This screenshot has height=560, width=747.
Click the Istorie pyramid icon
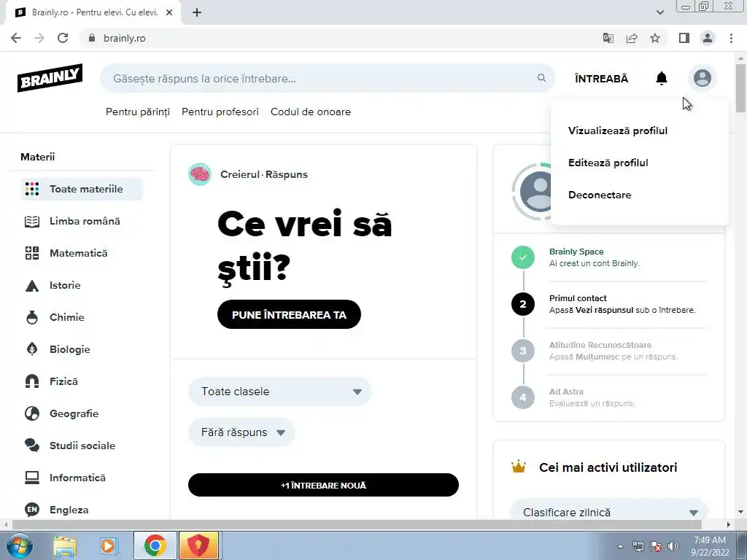pyautogui.click(x=32, y=286)
